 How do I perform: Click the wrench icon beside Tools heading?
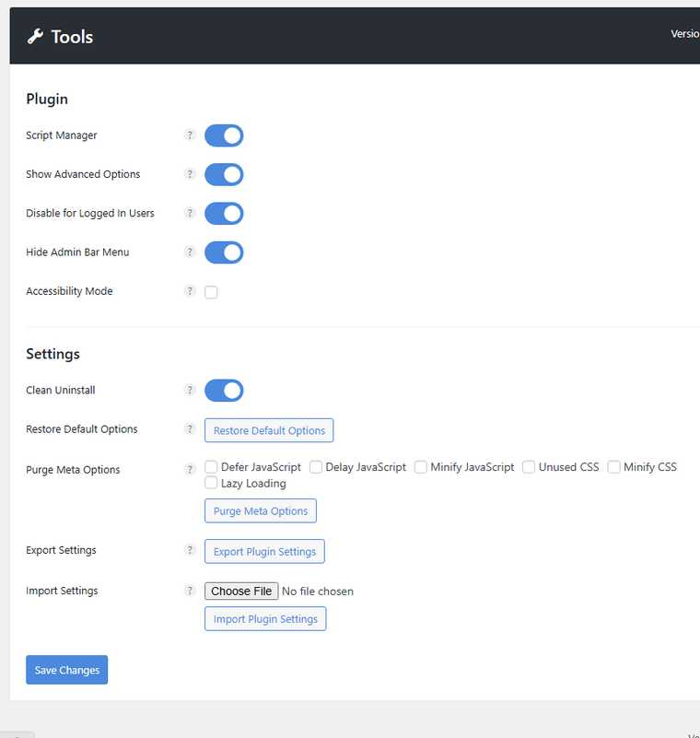[x=35, y=36]
